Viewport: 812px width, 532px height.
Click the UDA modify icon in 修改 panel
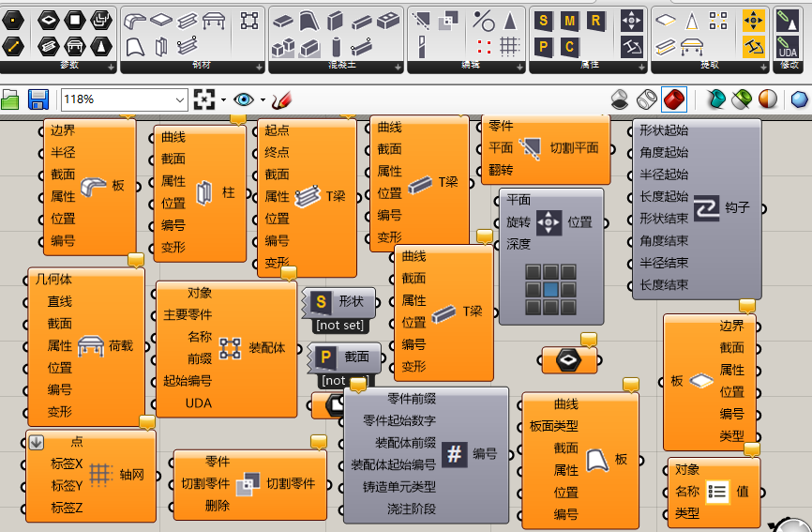click(x=788, y=47)
